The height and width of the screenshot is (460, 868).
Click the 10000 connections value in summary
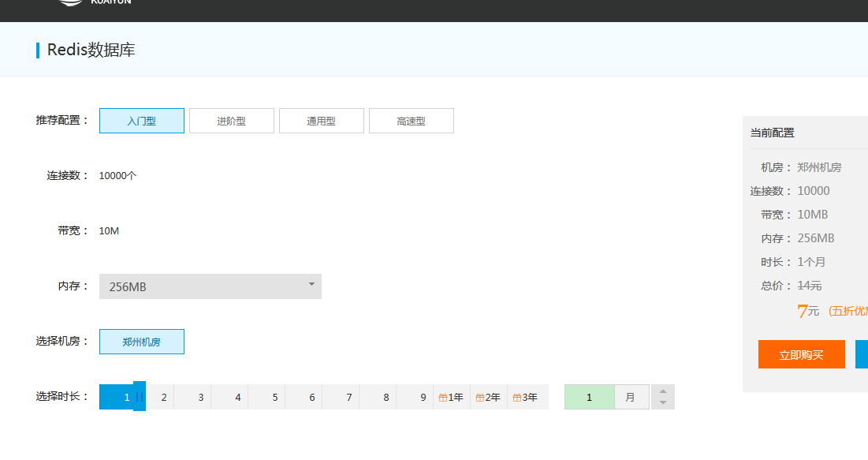click(x=814, y=191)
